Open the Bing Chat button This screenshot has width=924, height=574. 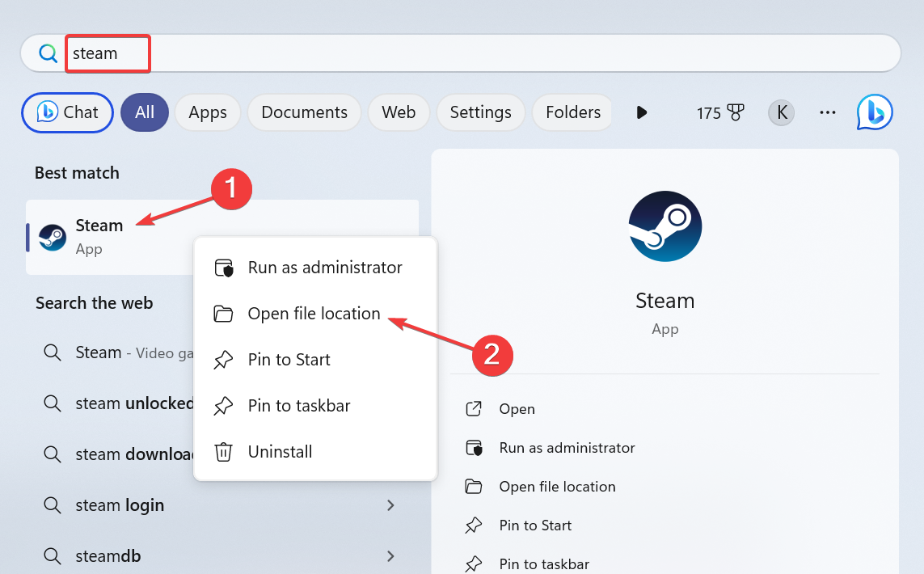pos(67,112)
